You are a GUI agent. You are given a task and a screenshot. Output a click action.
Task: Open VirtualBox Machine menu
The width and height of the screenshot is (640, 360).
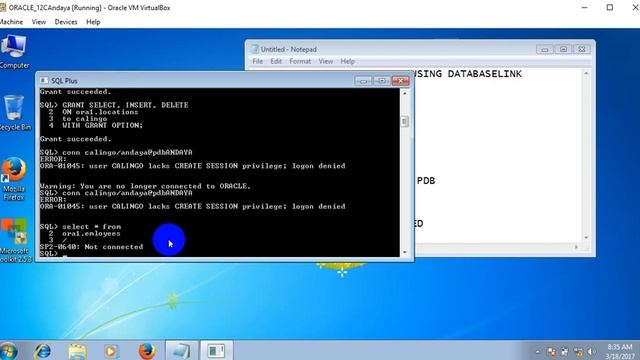point(11,22)
